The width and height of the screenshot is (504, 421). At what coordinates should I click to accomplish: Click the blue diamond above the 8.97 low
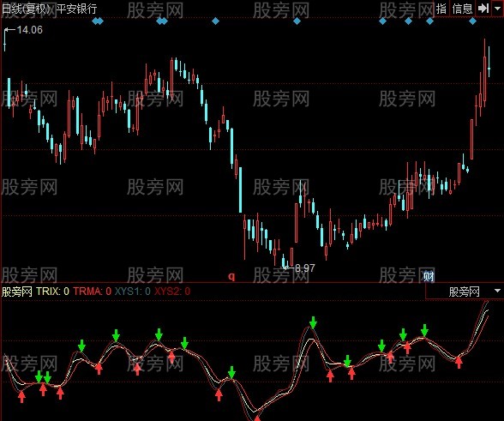tap(297, 21)
